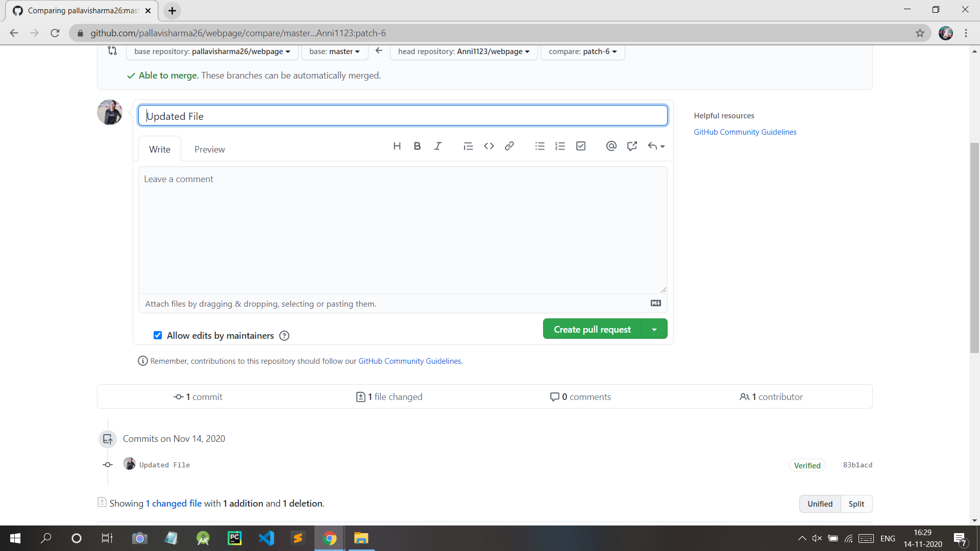Open the Chrome profile avatar
The height and width of the screenshot is (551, 980).
[946, 33]
